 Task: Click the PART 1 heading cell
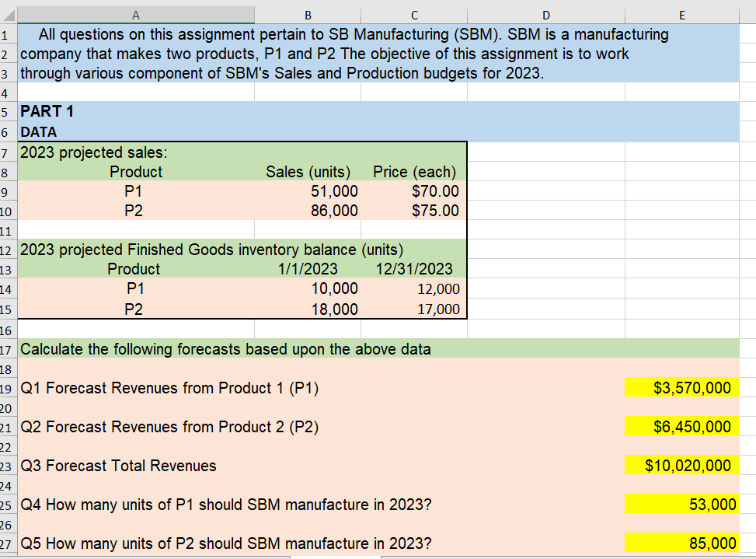(x=136, y=111)
